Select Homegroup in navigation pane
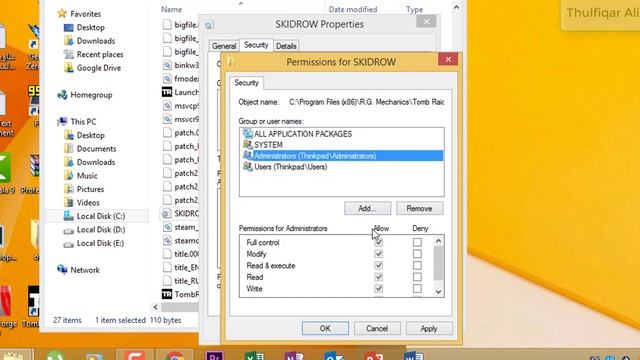Screen dimensions: 640x360 click(91, 95)
